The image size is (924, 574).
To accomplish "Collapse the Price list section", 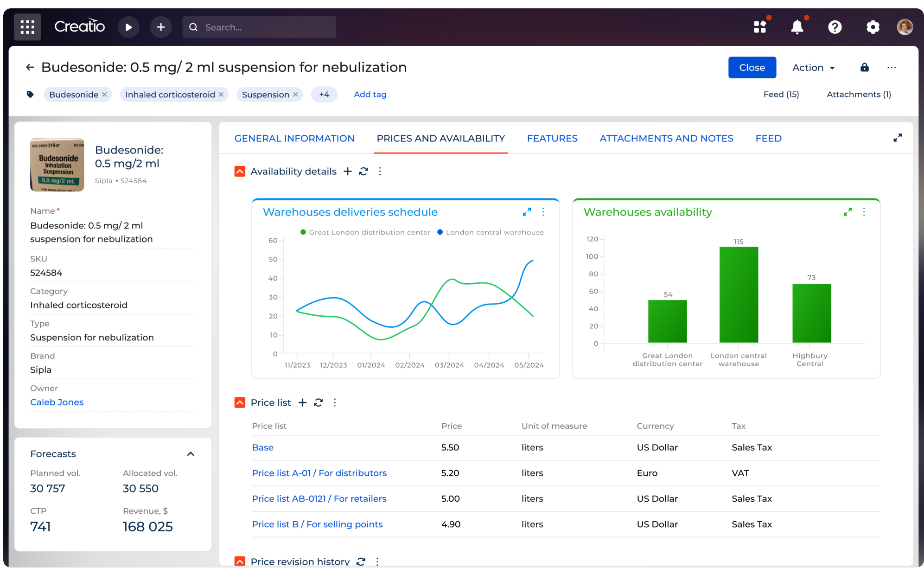I will 240,402.
